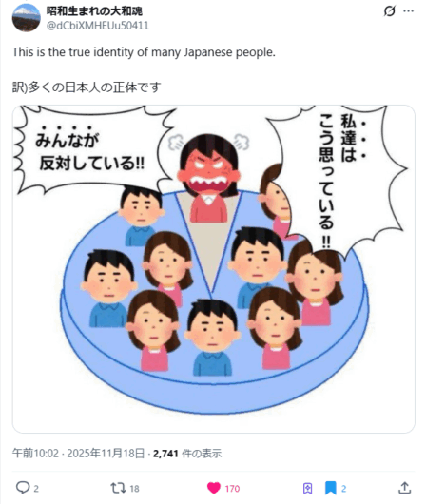Click the repost arrows icon
The height and width of the screenshot is (504, 426).
coord(118,488)
